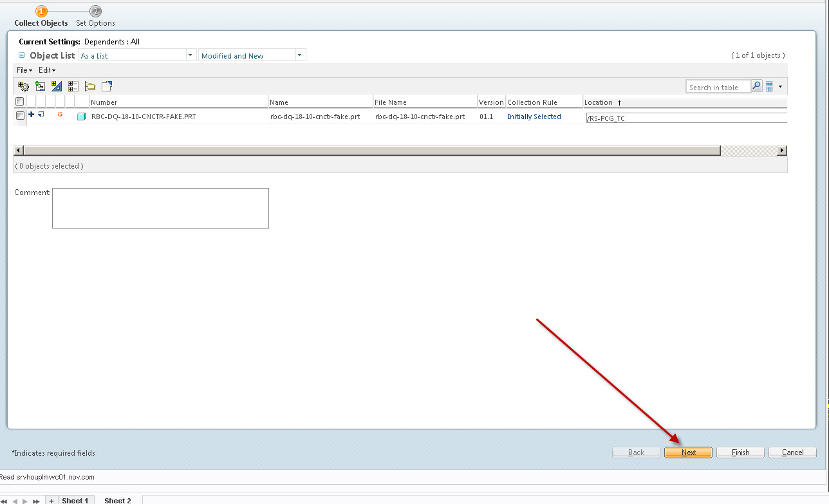This screenshot has width=829, height=504.
Task: Switch to the Sheet 2 tab
Action: 118,500
